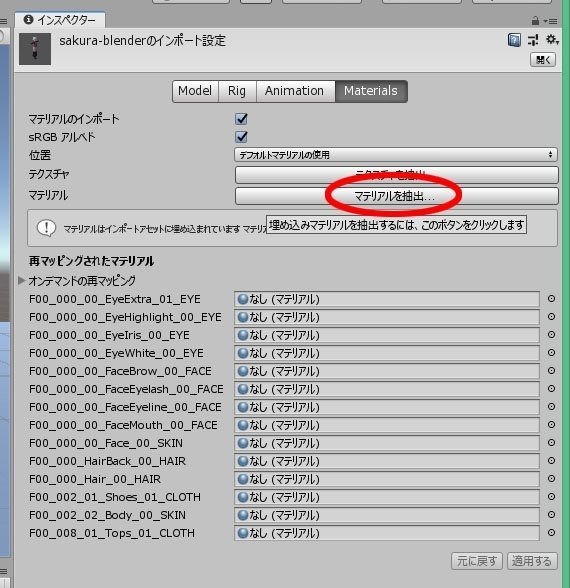Open object picker for FaceMouth_00_FACE
The width and height of the screenshot is (570, 588).
pos(551,425)
